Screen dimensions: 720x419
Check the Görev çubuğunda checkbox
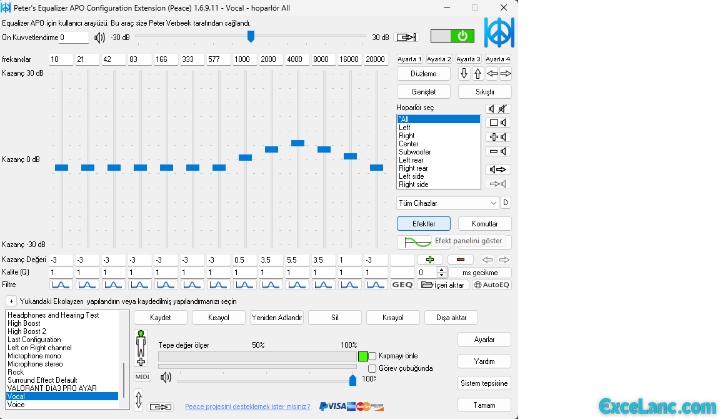[373, 368]
